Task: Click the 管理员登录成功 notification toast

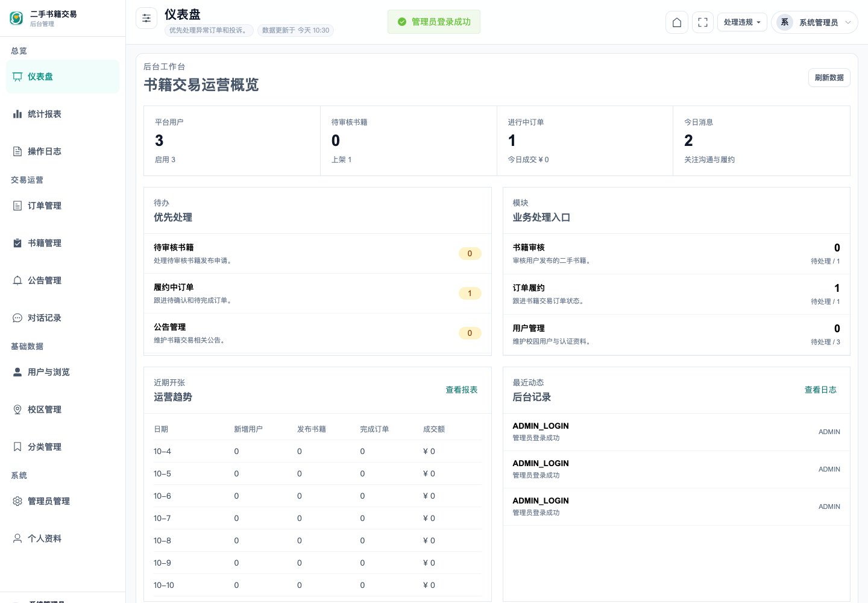Action: [434, 22]
